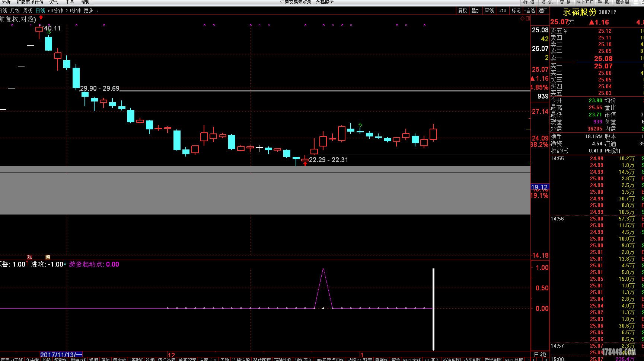
Task: Open the 分析 menu
Action: point(6,2)
